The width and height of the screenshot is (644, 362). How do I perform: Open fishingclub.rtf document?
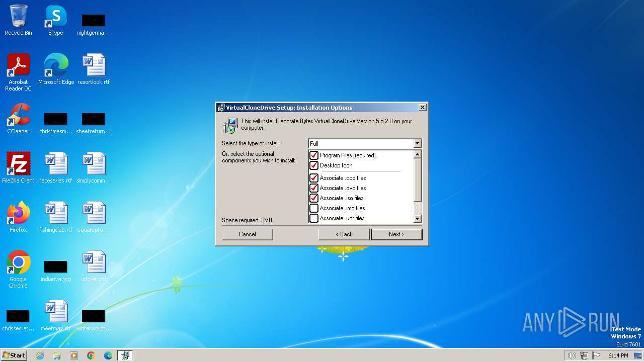[x=56, y=217]
